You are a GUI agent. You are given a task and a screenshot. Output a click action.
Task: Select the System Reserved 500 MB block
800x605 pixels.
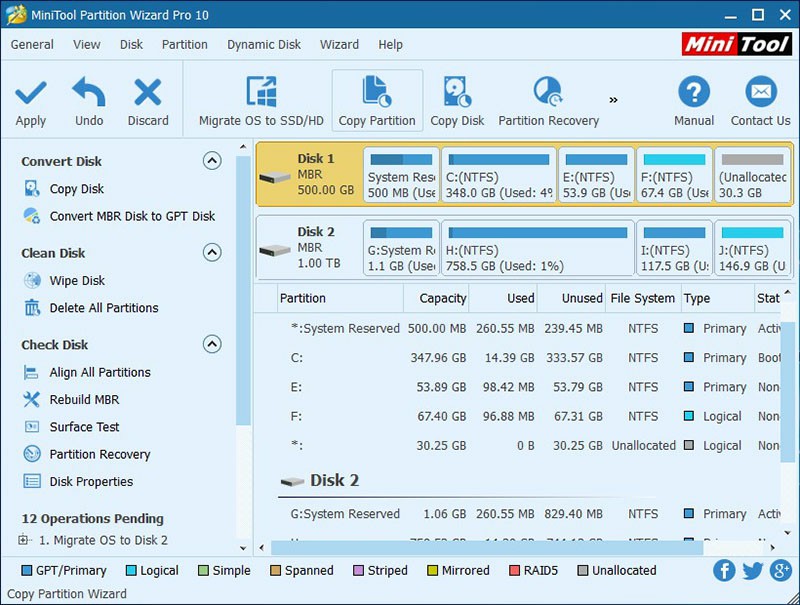[x=402, y=175]
